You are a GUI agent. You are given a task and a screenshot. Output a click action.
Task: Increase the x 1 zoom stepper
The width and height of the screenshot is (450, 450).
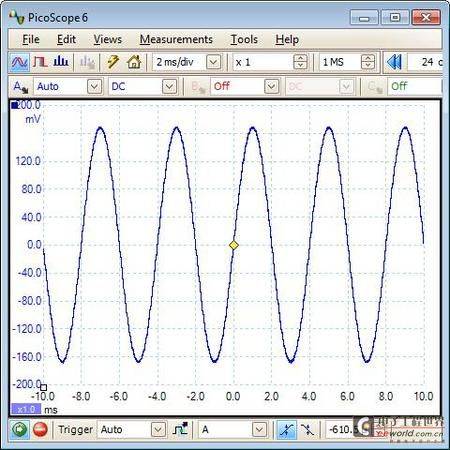pyautogui.click(x=300, y=58)
